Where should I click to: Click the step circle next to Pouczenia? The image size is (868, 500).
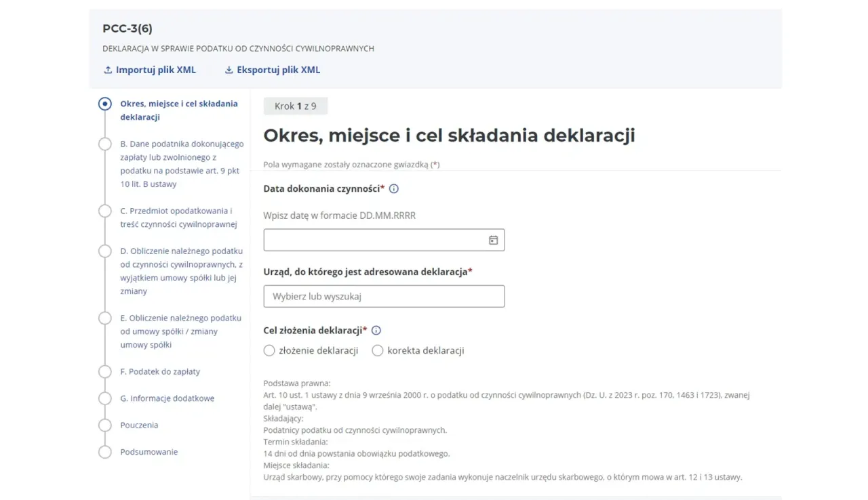coord(105,425)
